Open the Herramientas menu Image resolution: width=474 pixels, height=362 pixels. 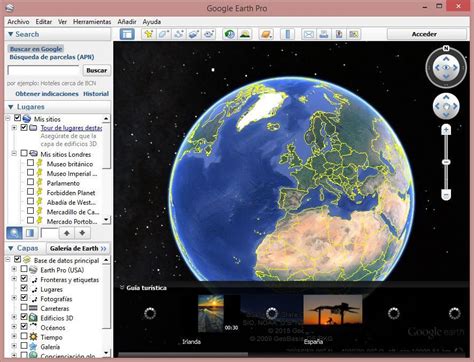click(x=92, y=22)
